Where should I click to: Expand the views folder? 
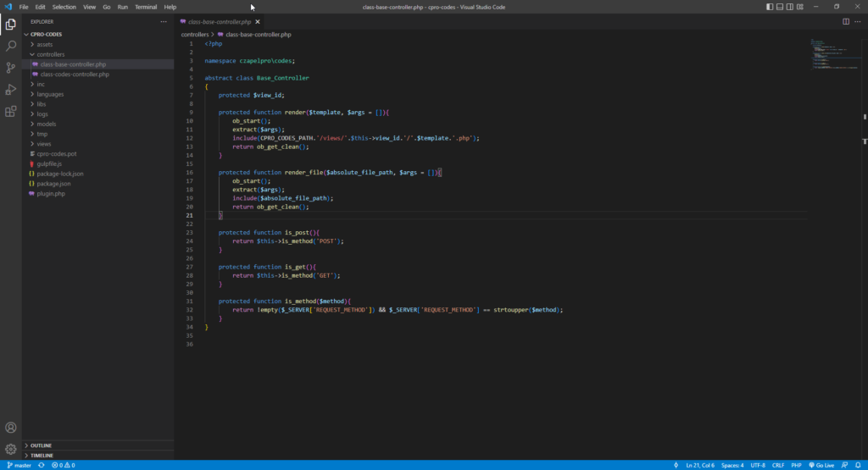pos(98,144)
